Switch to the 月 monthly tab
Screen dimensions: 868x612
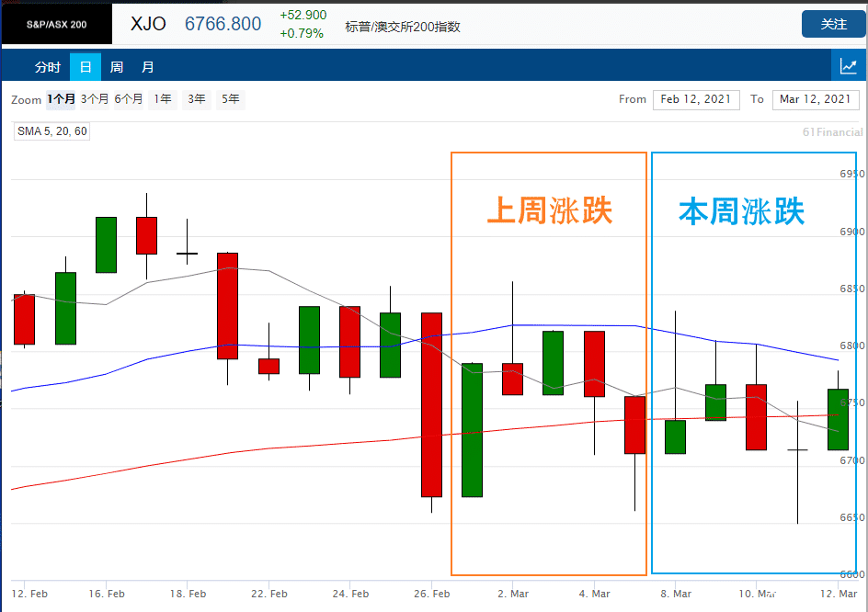tap(147, 67)
